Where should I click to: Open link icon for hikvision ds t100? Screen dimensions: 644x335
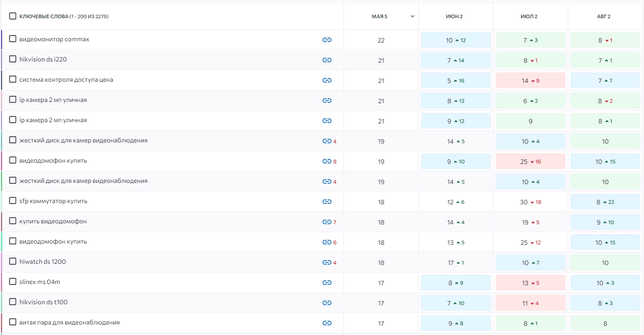pyautogui.click(x=327, y=303)
